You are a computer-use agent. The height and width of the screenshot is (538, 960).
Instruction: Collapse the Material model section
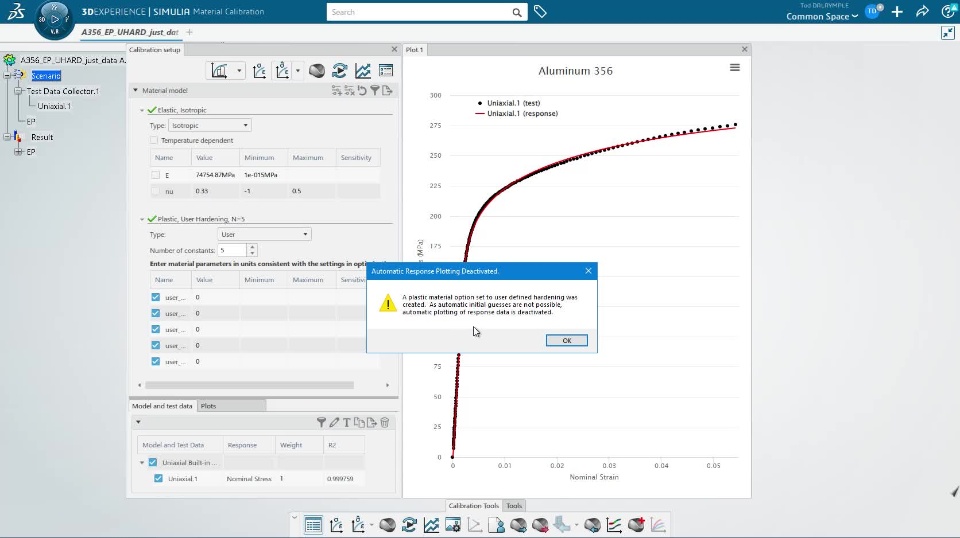(135, 90)
